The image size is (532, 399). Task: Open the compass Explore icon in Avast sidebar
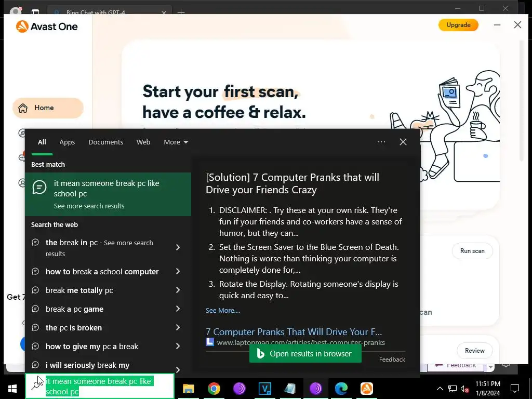click(22, 132)
